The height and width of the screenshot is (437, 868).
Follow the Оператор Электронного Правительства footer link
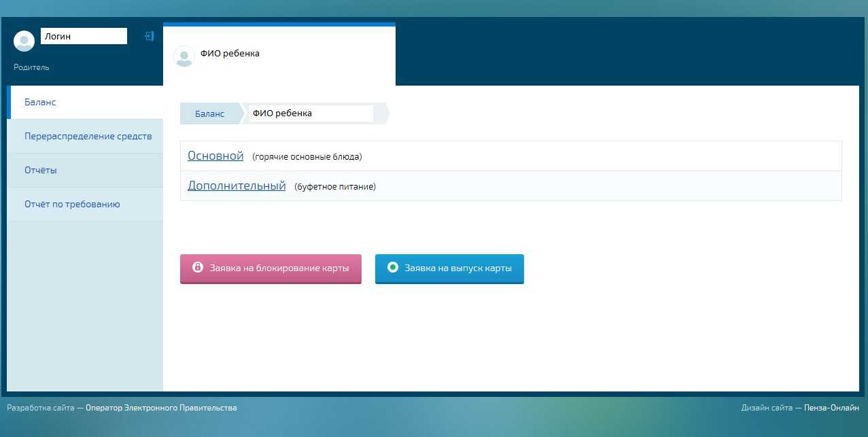point(161,408)
